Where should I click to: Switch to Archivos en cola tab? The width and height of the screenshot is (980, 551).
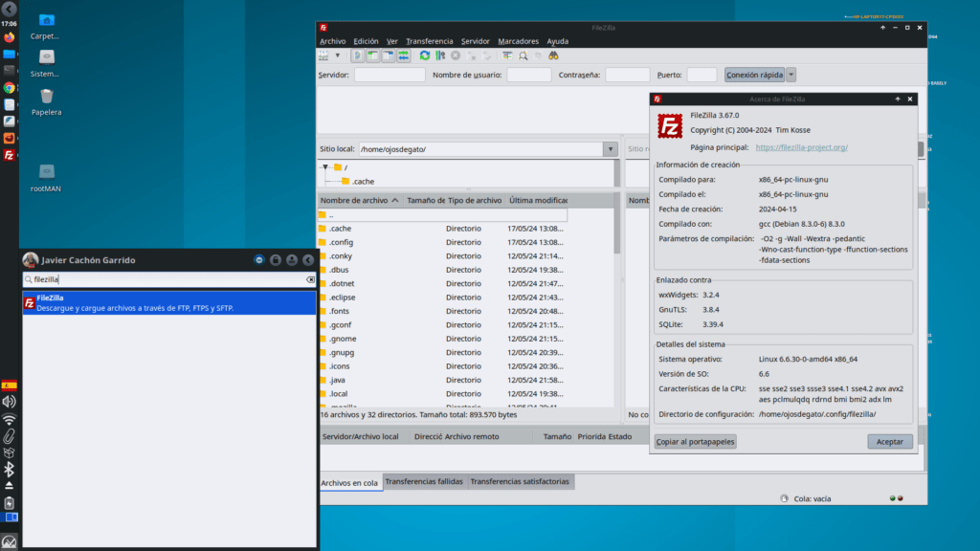[349, 482]
